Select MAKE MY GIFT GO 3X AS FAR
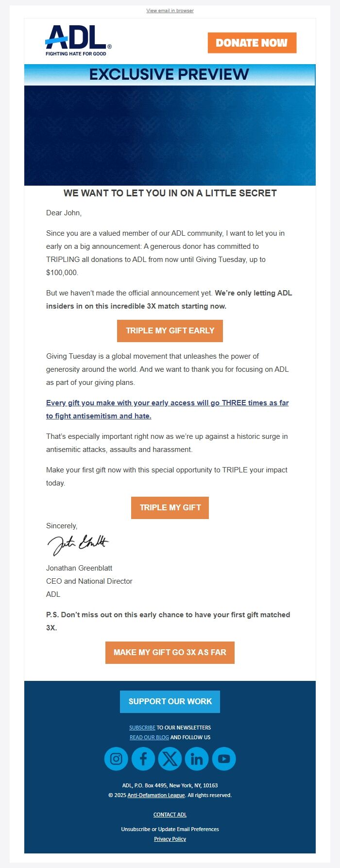 [170, 652]
